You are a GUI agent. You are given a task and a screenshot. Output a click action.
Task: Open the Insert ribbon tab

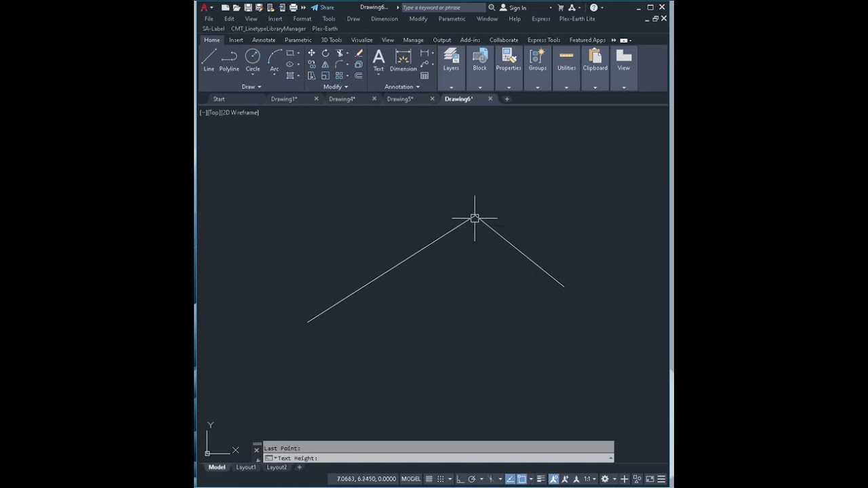[x=236, y=40]
